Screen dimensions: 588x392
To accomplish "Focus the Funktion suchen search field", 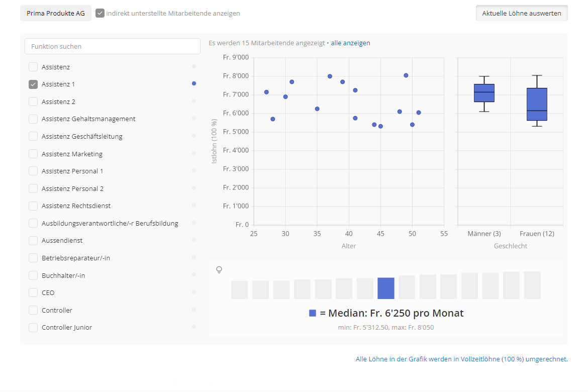I will click(x=113, y=46).
